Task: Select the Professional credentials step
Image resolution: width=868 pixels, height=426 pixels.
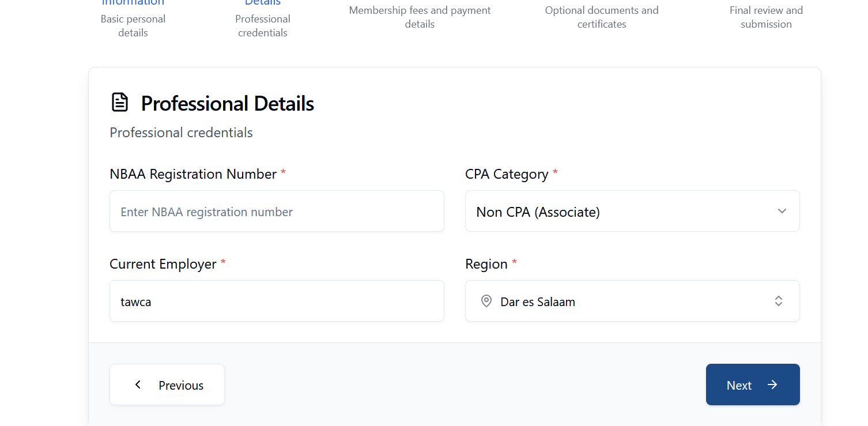Action: pyautogui.click(x=263, y=26)
